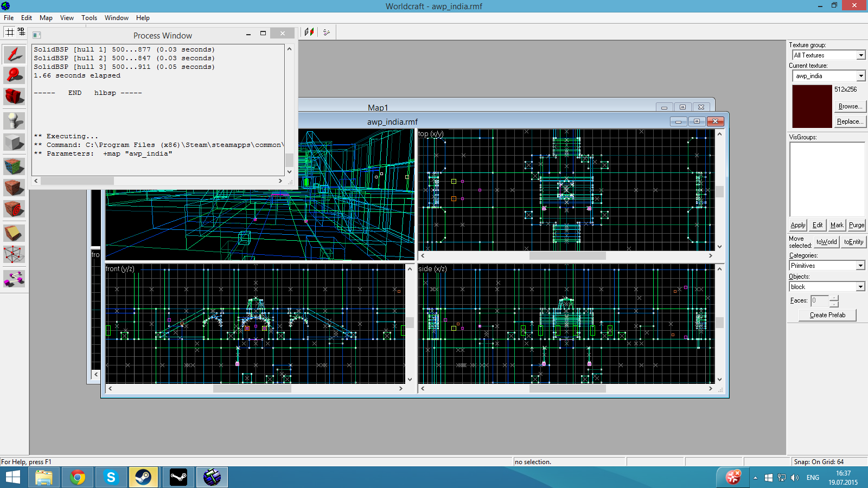This screenshot has height=488, width=868.
Task: Click the VisGroups Mark button
Action: (837, 225)
